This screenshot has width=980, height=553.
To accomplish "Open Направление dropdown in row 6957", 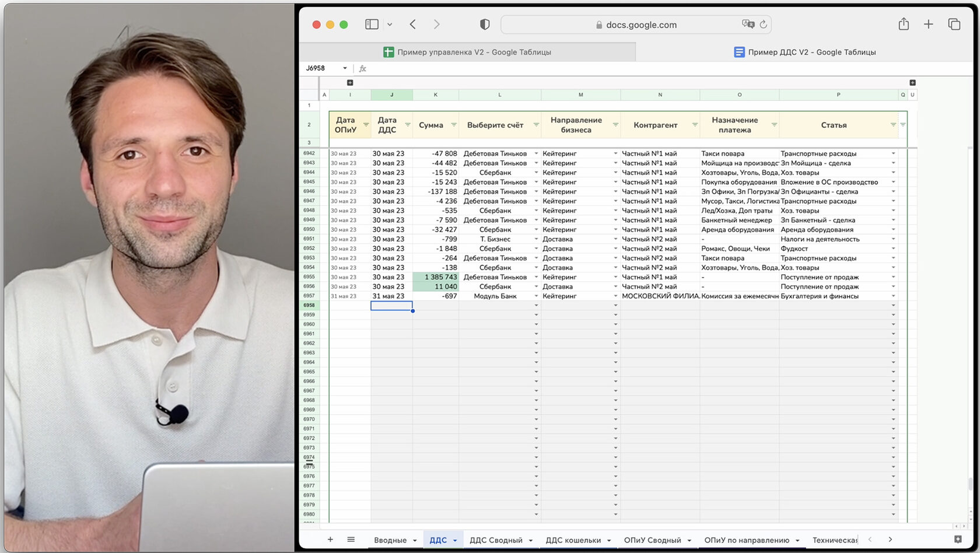I will tap(615, 296).
